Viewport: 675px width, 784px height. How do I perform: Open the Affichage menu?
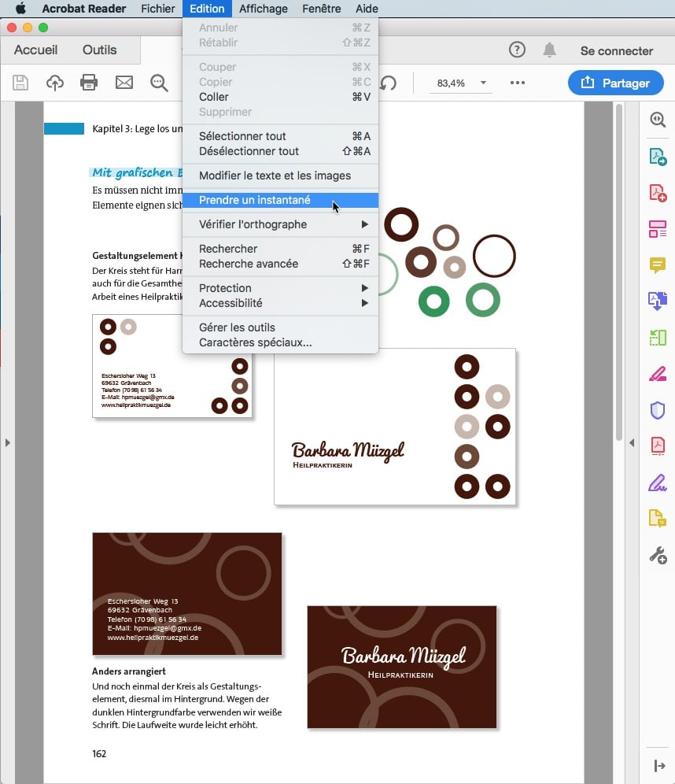pyautogui.click(x=263, y=9)
